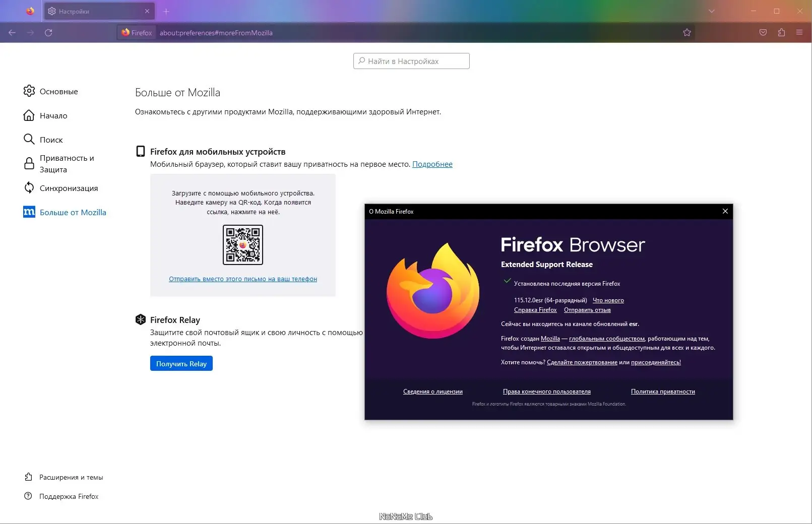The width and height of the screenshot is (812, 524).
Task: Click the large Firefox logo in About dialog
Action: (x=433, y=291)
